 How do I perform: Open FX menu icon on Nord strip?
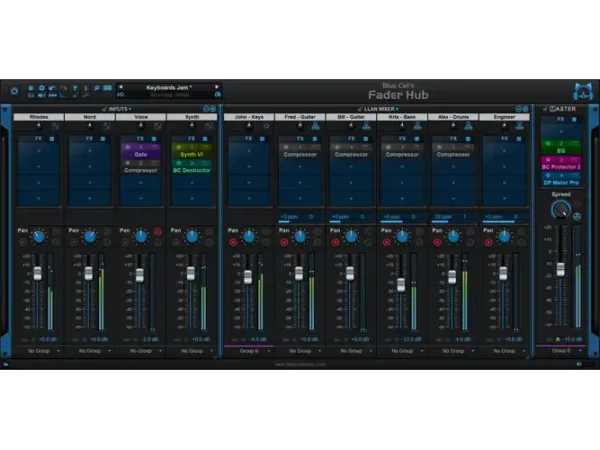[103, 139]
